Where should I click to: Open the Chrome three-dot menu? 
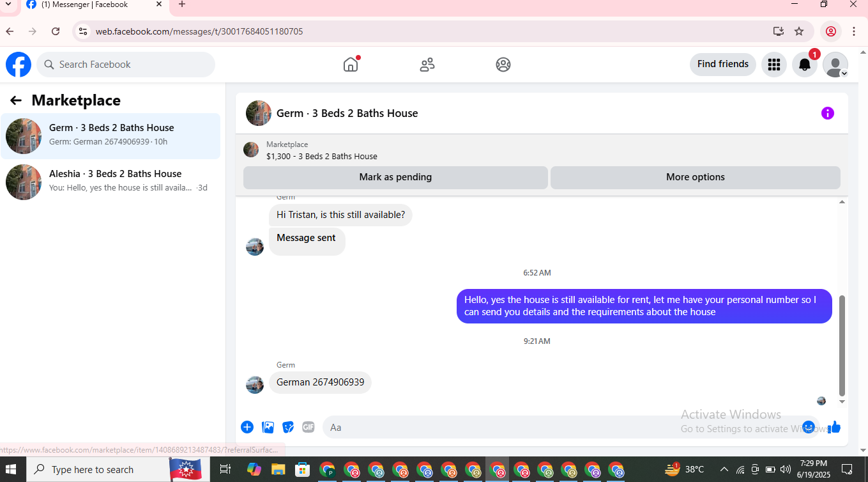click(854, 31)
